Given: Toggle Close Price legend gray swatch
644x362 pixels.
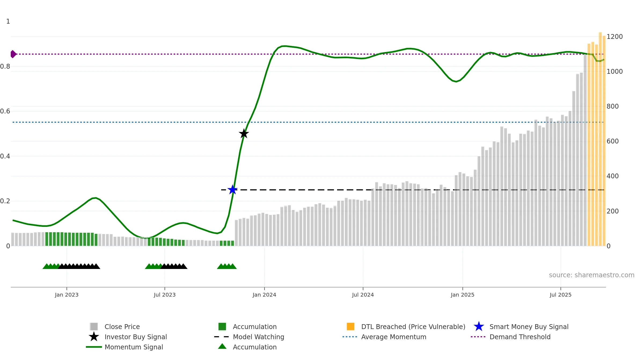Looking at the screenshot, I should coord(94,327).
